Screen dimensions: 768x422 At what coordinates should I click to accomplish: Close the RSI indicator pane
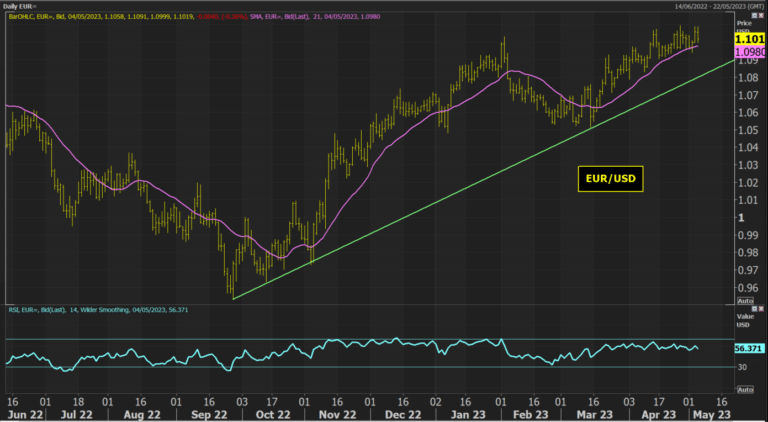click(761, 309)
